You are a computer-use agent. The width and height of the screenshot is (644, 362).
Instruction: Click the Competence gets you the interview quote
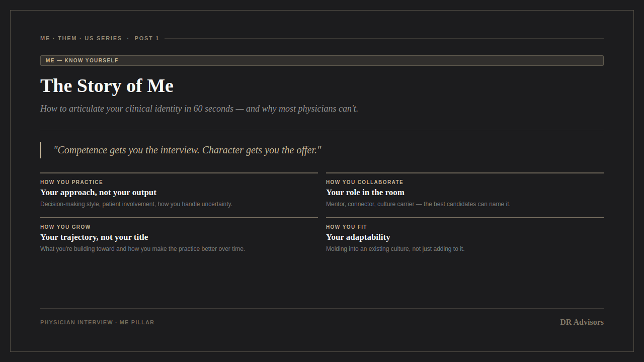pos(187,150)
